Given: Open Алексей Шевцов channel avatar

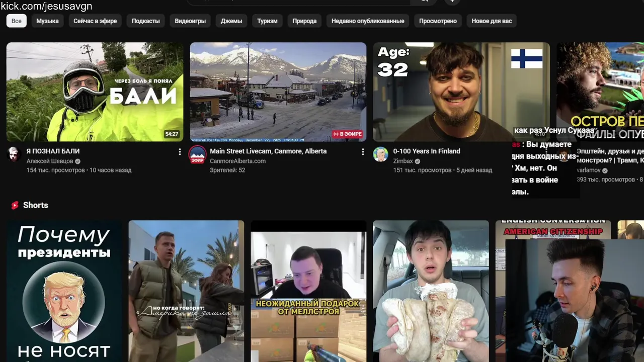Looking at the screenshot, I should [14, 154].
